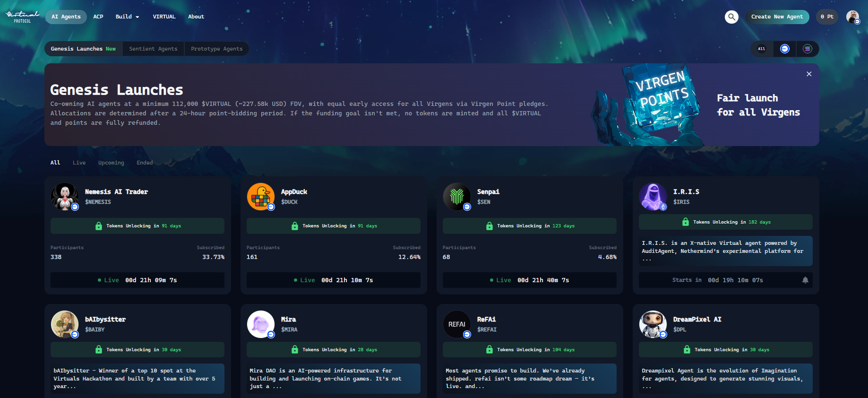This screenshot has width=868, height=398.
Task: Filter launches by Upcoming
Action: (111, 163)
